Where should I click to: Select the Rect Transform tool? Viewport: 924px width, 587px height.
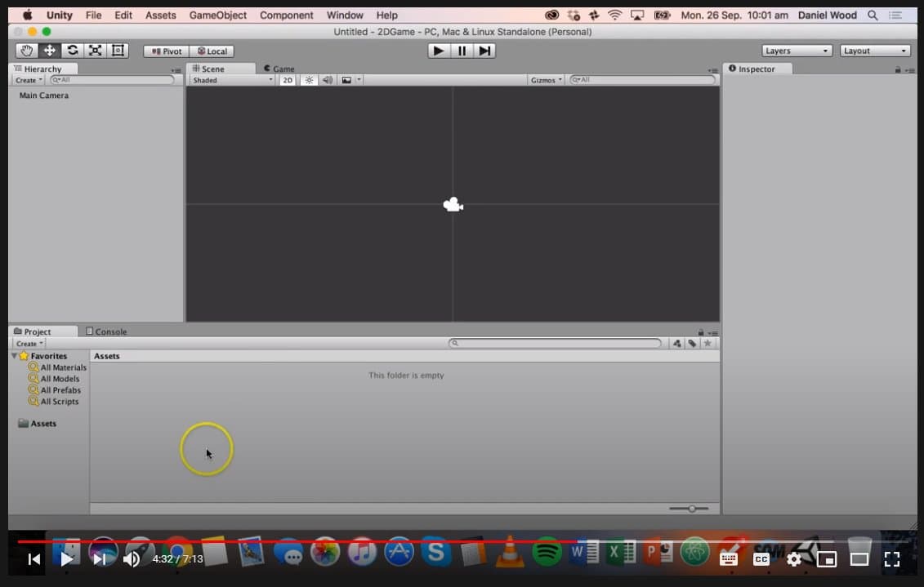tap(118, 51)
